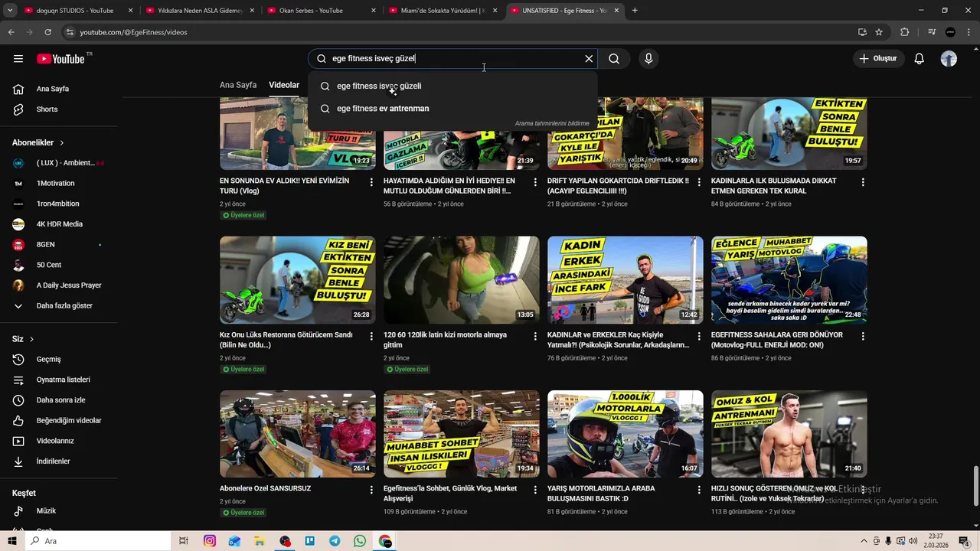Open options for 'EGEFITNESS SAHALARA GERI DÖNÜYOR' video
This screenshot has height=551, width=980.
pyautogui.click(x=863, y=337)
